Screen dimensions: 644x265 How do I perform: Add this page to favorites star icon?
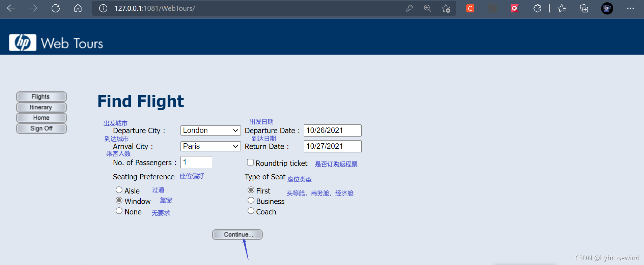[446, 8]
